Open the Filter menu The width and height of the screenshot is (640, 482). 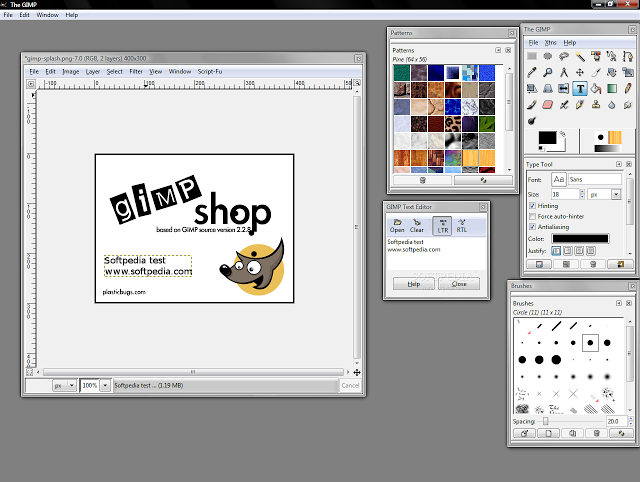tap(135, 72)
